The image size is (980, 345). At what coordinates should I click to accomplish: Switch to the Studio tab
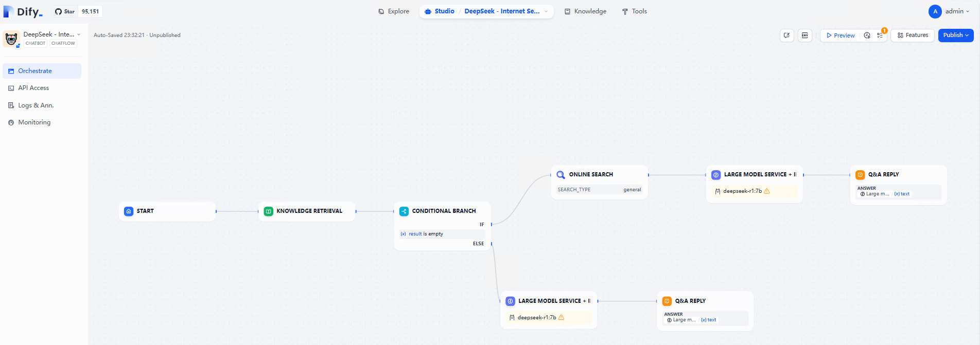pos(439,11)
